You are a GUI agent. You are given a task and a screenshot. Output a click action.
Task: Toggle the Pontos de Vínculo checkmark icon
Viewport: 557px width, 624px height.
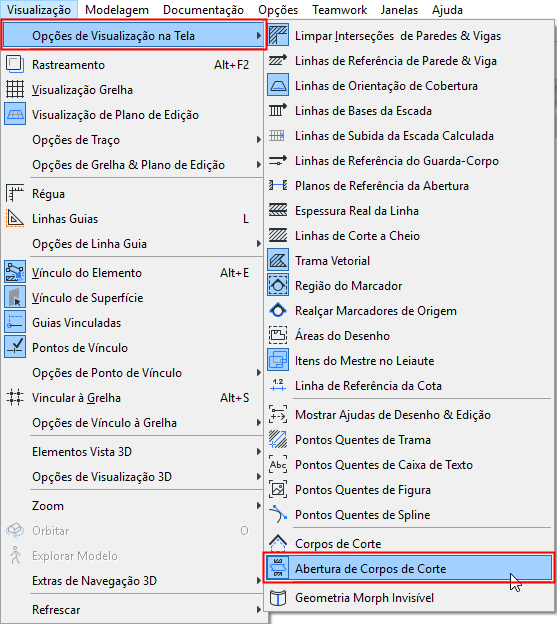coord(15,347)
